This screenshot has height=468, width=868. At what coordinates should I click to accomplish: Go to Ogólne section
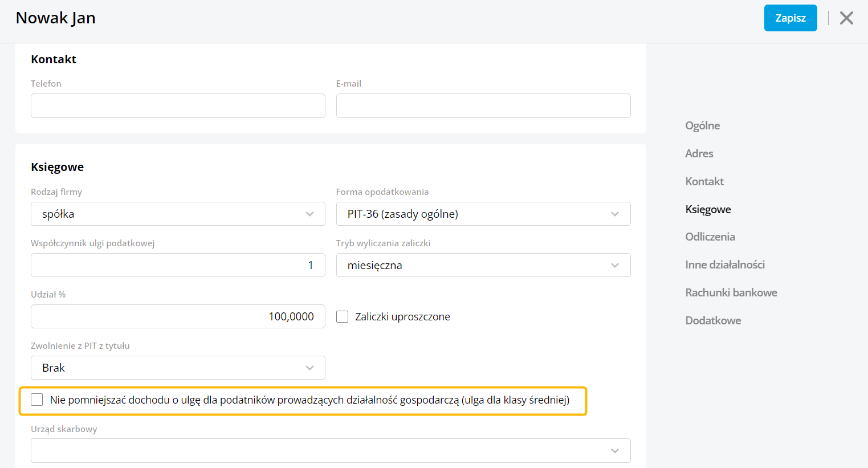pos(702,126)
